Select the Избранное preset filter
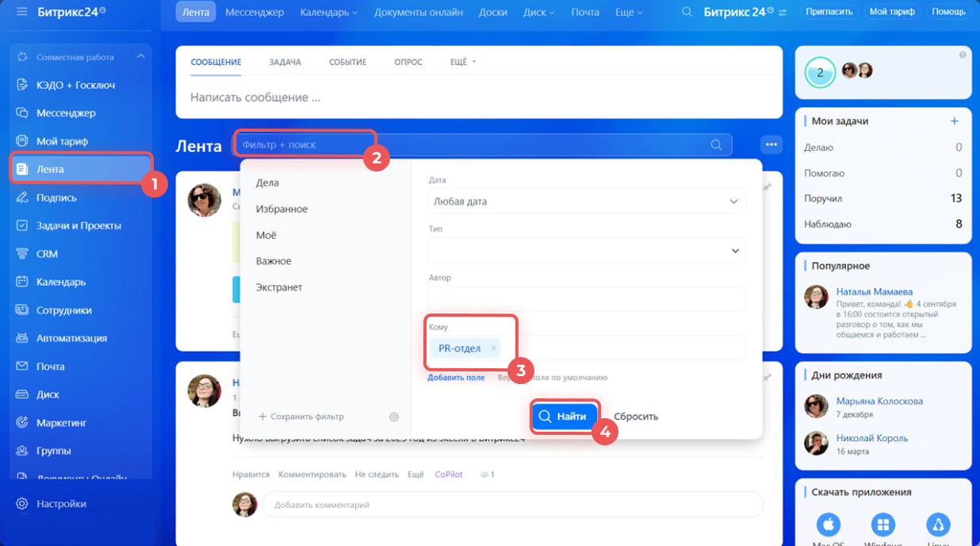 [281, 209]
